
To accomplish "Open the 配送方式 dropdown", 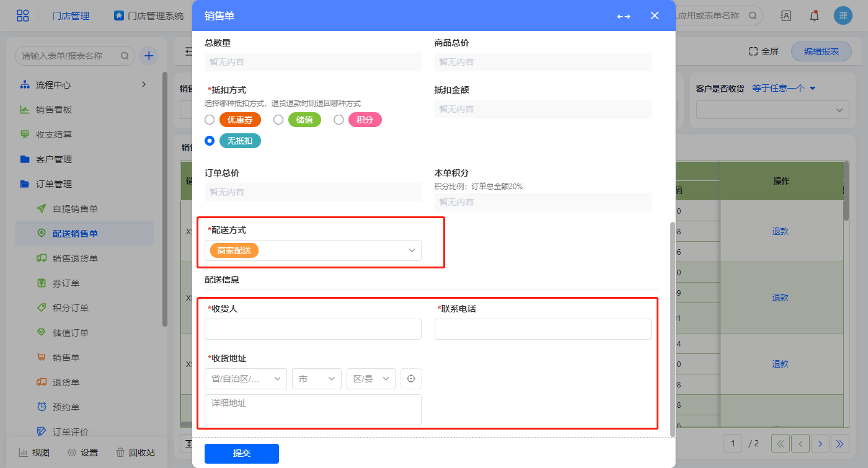I will click(x=313, y=250).
